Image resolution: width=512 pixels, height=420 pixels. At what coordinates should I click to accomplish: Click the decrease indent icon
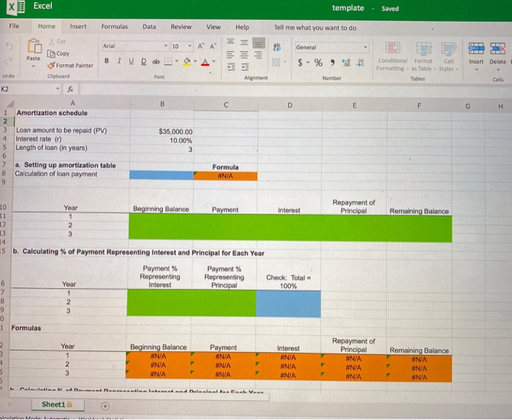coord(231,67)
